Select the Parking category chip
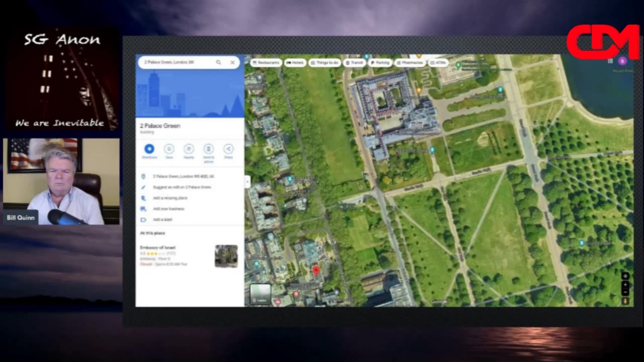Screen dimensions: 644x362 point(380,62)
